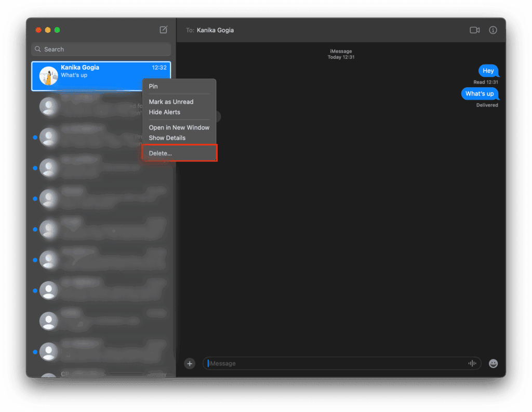Click the plus icon beside the message field
This screenshot has width=532, height=412.
[x=189, y=363]
